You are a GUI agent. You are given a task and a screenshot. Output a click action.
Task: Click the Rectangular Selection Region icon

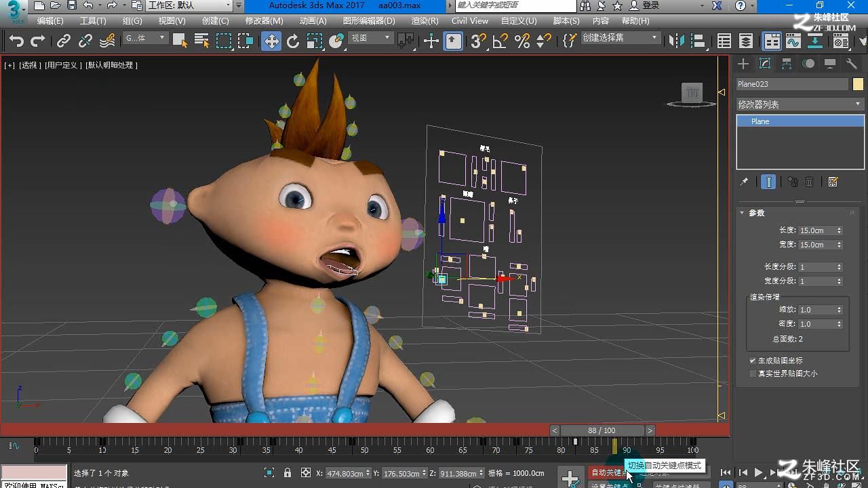(224, 41)
